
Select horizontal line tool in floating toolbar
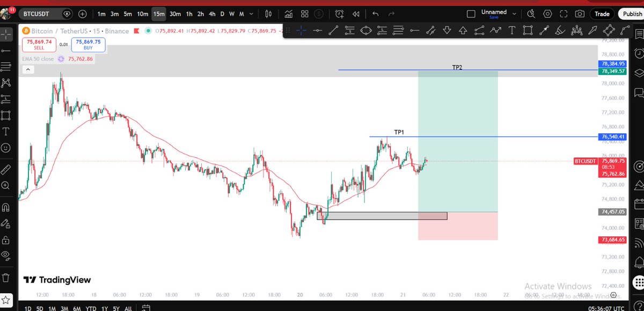pos(318,31)
